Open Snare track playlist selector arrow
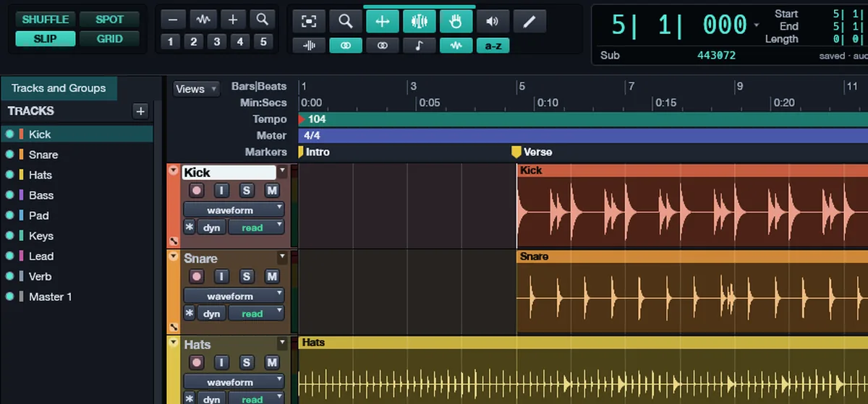868x404 pixels. coord(283,257)
